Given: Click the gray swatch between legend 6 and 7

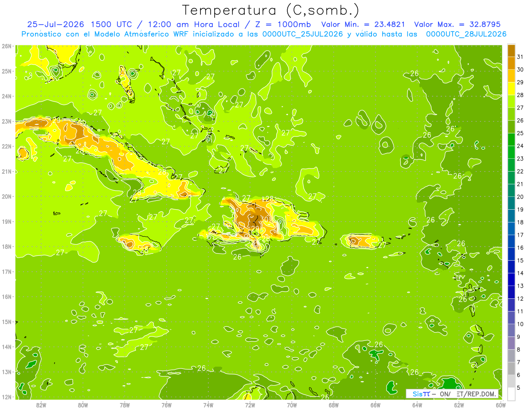Looking at the screenshot, I should click(511, 368).
